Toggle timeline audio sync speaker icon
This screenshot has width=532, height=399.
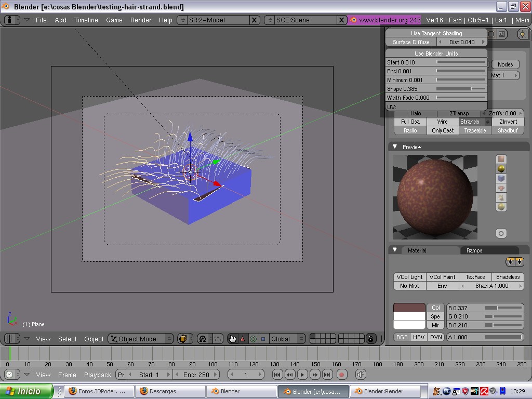[361, 375]
